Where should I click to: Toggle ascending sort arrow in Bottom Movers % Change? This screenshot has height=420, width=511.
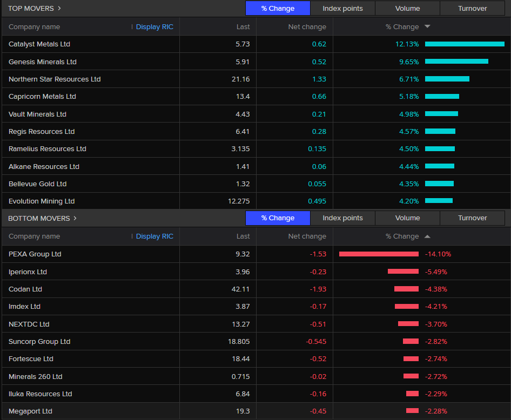coord(428,236)
